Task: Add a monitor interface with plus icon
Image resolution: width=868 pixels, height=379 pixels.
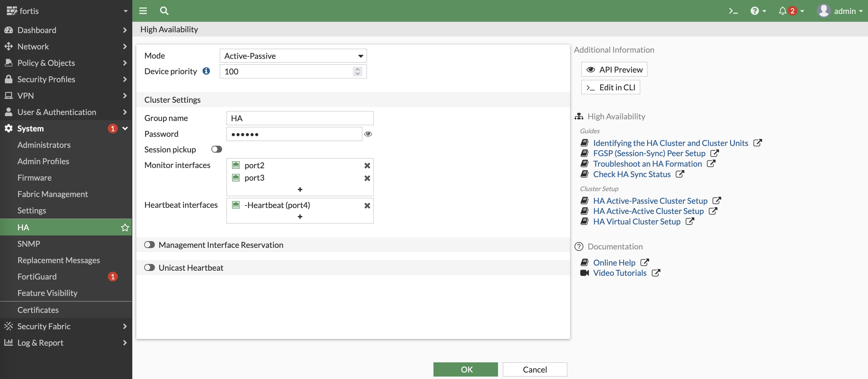Action: pyautogui.click(x=300, y=190)
